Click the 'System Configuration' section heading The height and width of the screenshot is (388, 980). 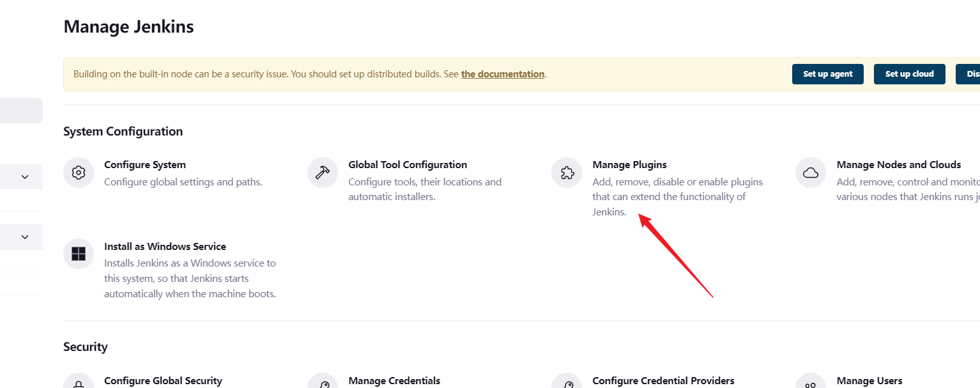click(123, 132)
